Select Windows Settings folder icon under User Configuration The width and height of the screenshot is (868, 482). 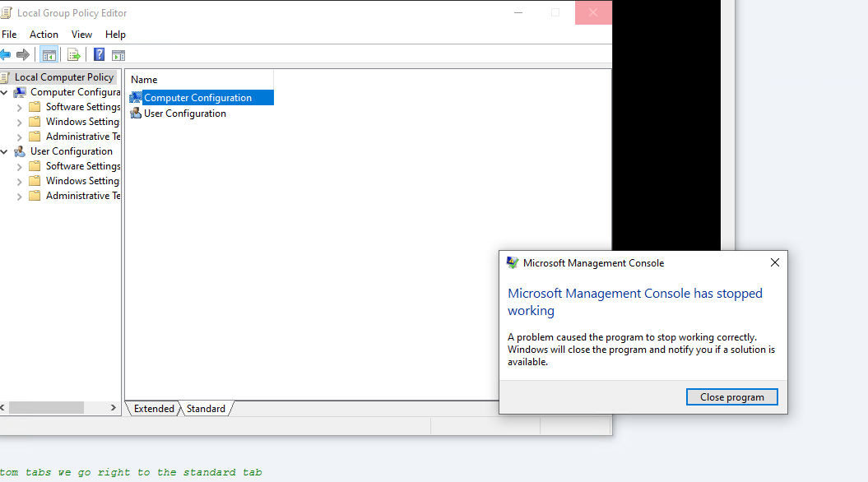point(35,181)
